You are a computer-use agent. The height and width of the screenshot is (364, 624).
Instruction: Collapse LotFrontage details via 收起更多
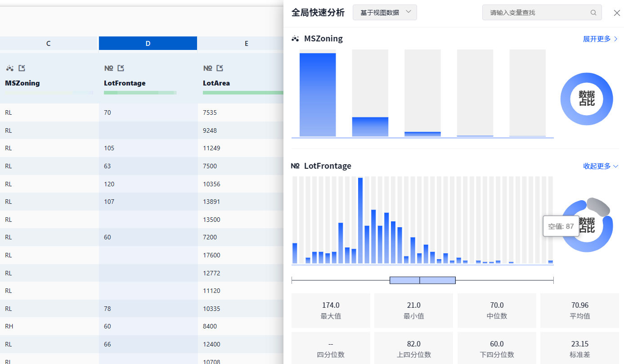click(x=601, y=166)
